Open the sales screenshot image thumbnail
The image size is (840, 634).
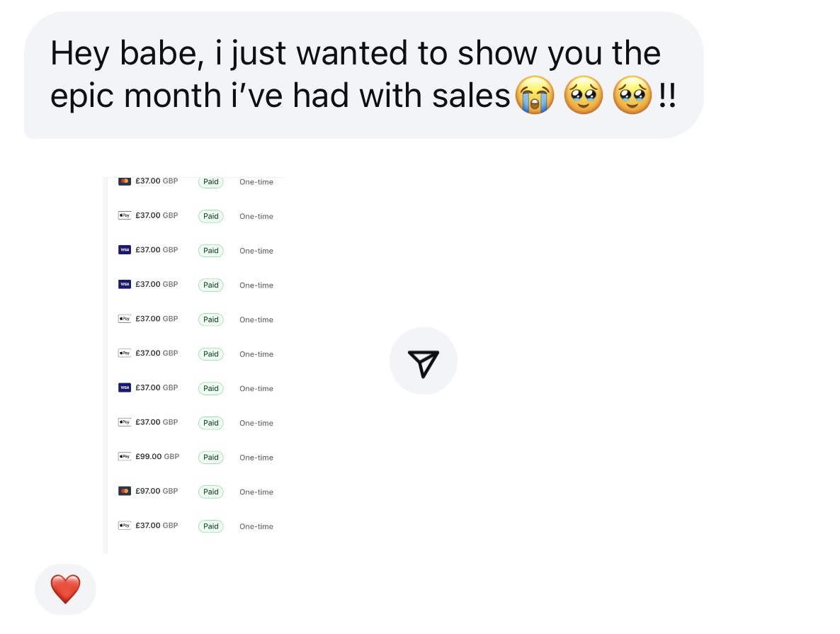coord(194,365)
